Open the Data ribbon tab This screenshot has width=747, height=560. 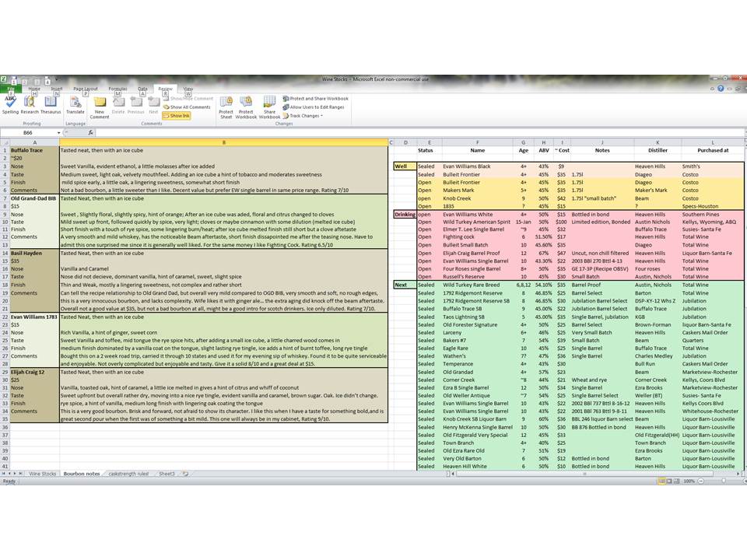(142, 89)
